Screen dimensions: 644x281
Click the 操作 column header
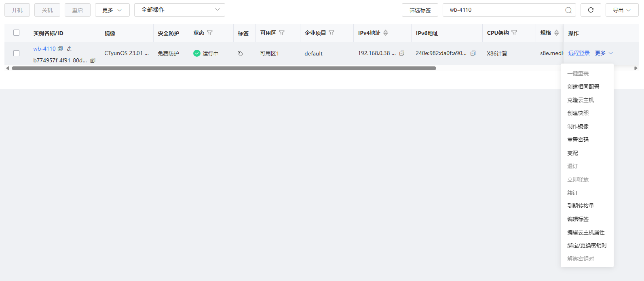pyautogui.click(x=573, y=33)
